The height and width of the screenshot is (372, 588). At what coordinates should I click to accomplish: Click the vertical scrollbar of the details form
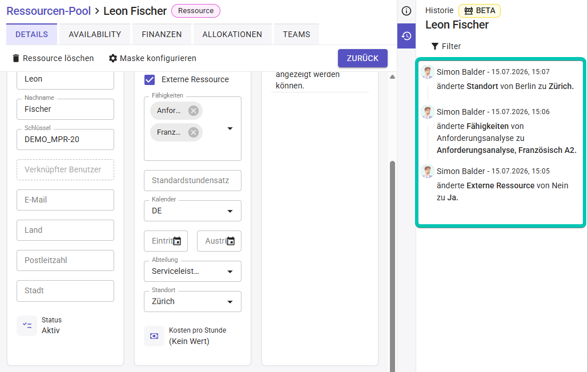[392, 262]
